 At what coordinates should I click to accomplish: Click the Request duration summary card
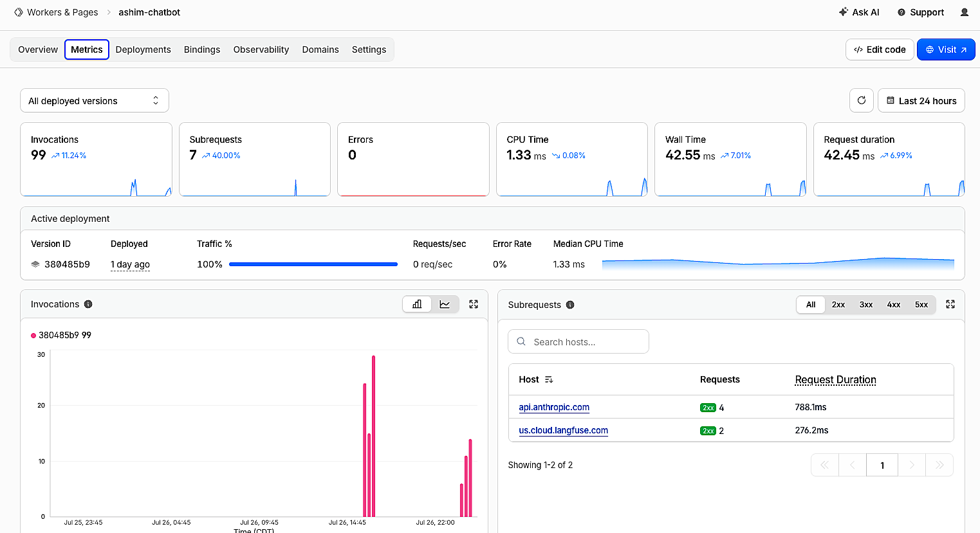coord(889,159)
